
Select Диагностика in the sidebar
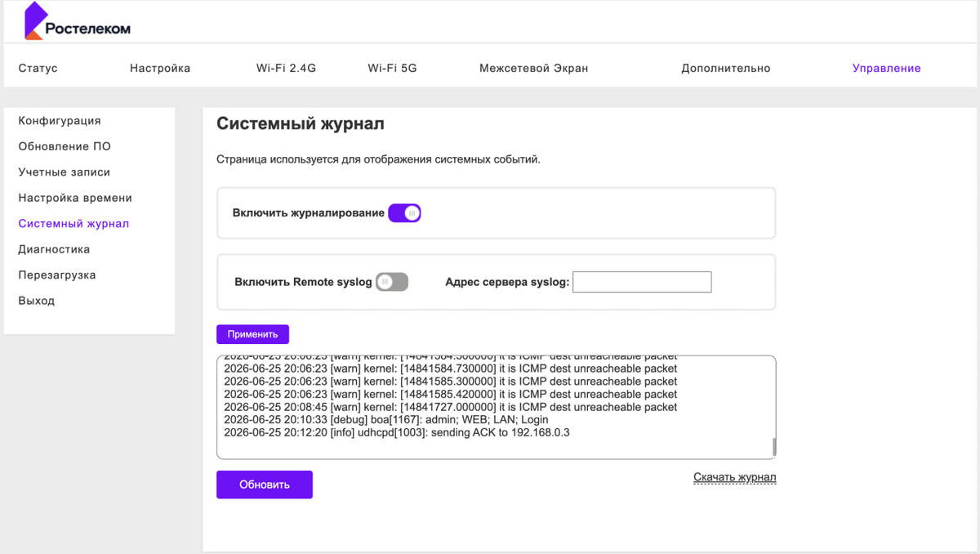pyautogui.click(x=54, y=249)
